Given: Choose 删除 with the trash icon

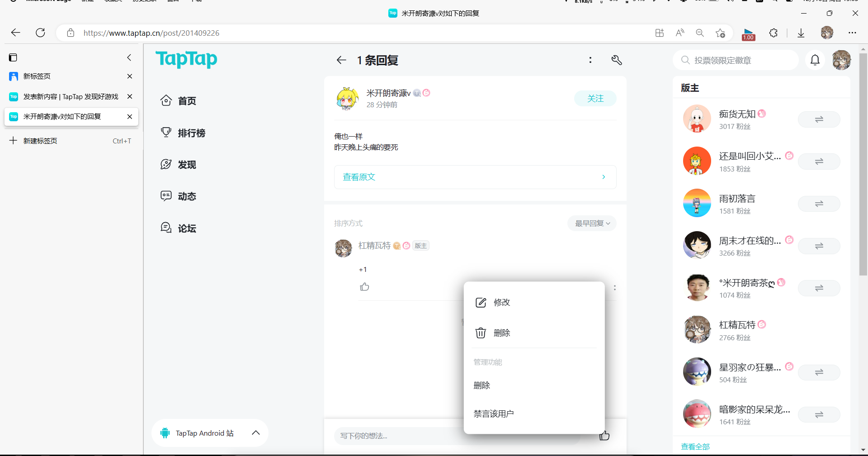Looking at the screenshot, I should (534, 333).
